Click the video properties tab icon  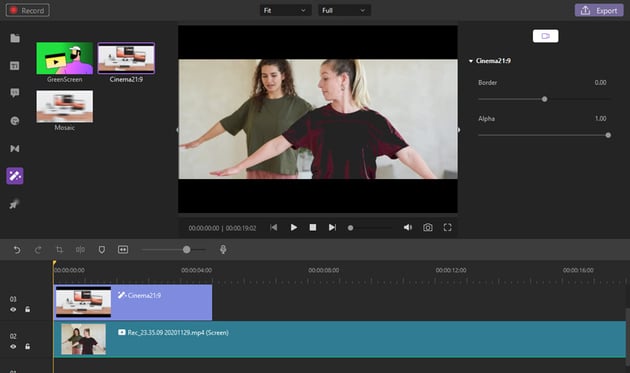545,36
